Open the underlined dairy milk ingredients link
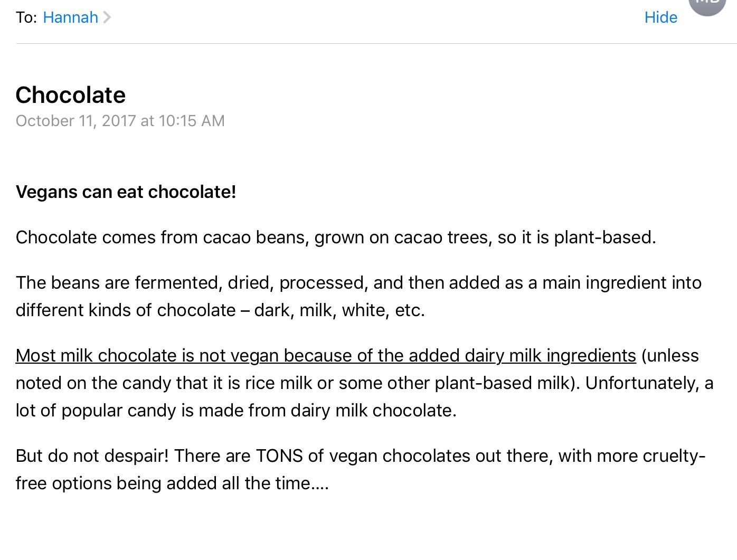The height and width of the screenshot is (560, 737). [x=326, y=355]
